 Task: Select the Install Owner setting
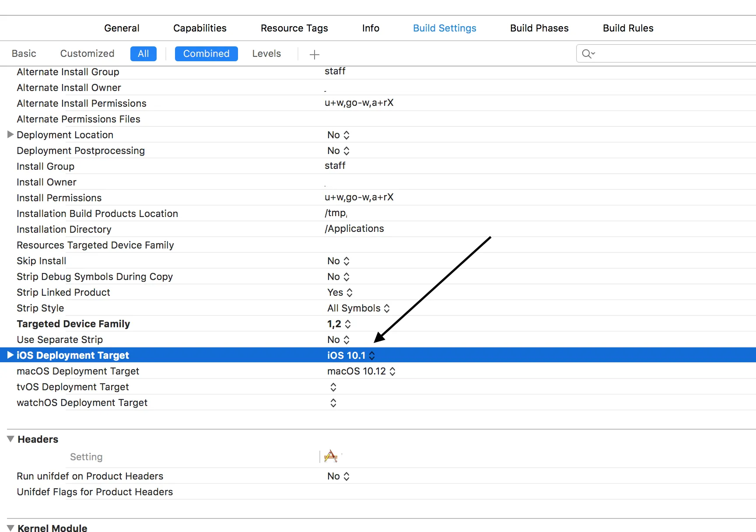coord(46,182)
